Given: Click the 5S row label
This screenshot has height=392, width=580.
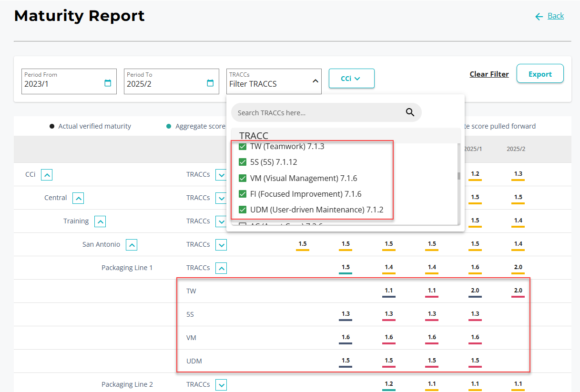Looking at the screenshot, I should tap(191, 314).
